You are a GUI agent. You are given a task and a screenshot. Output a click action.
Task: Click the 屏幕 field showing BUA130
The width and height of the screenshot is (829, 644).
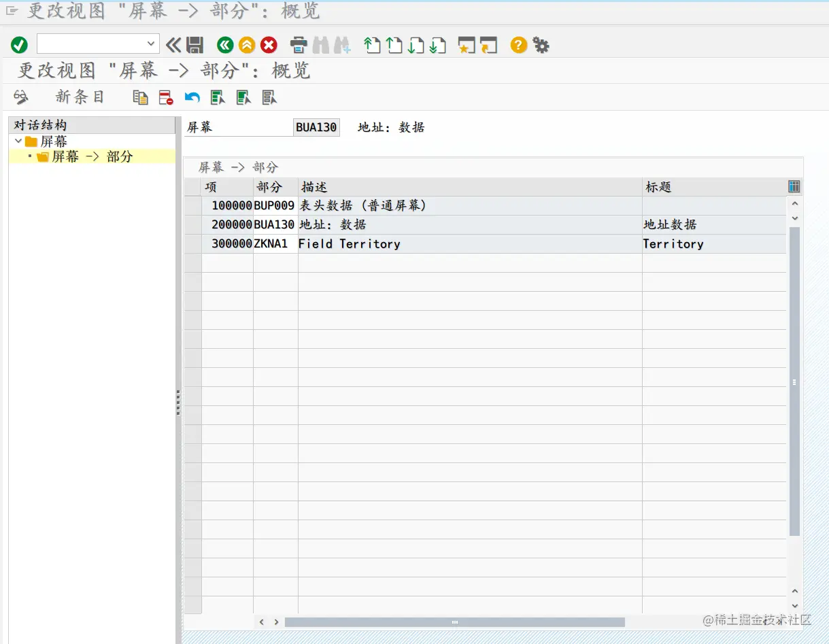(x=316, y=128)
